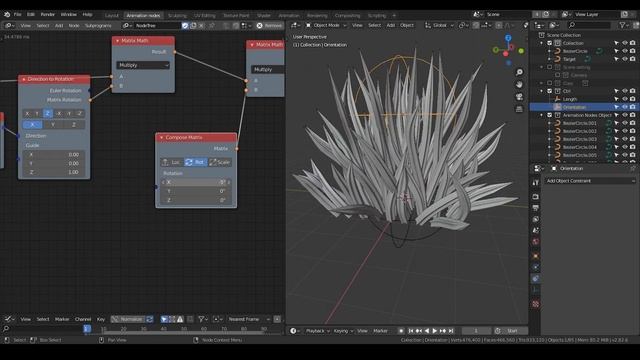Viewport: 640px width, 360px height.
Task: Hide Target object with eye icon
Action: (624, 59)
